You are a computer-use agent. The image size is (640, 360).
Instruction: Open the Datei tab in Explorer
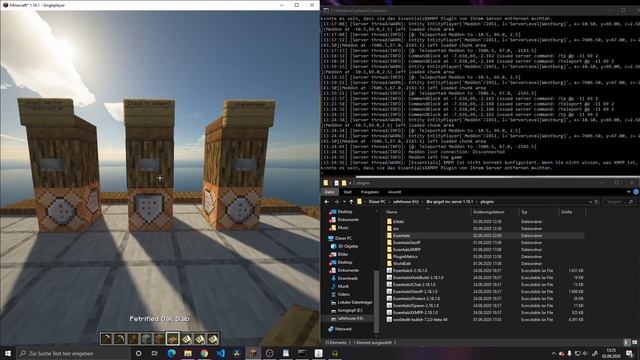pyautogui.click(x=330, y=192)
